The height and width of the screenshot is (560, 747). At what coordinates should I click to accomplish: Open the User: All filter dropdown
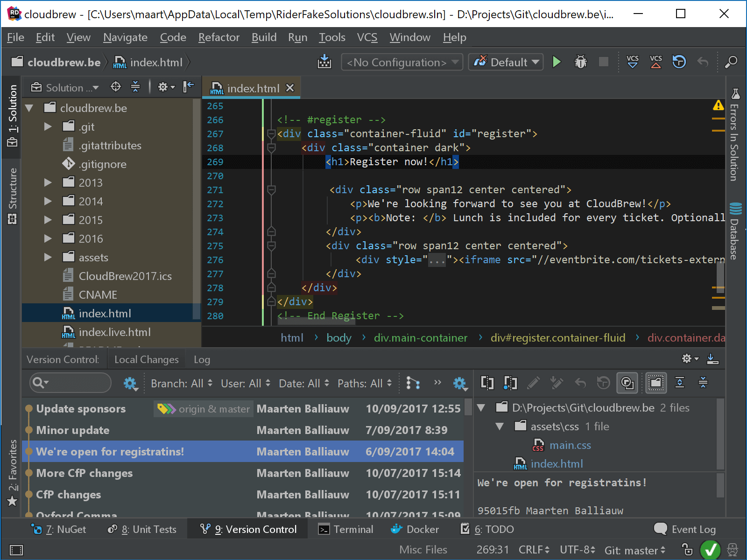pyautogui.click(x=246, y=383)
